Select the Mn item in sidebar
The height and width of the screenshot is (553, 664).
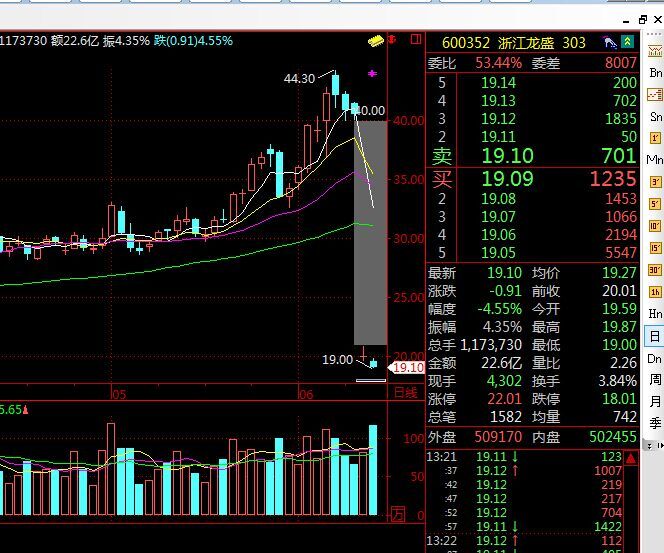[x=655, y=160]
